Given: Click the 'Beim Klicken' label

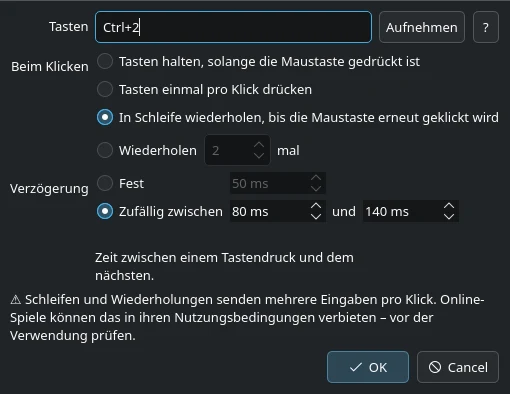Looking at the screenshot, I should 50,66.
